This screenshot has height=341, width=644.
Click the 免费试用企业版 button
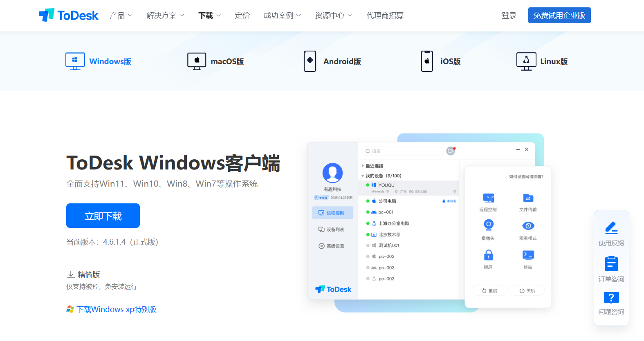pyautogui.click(x=559, y=16)
